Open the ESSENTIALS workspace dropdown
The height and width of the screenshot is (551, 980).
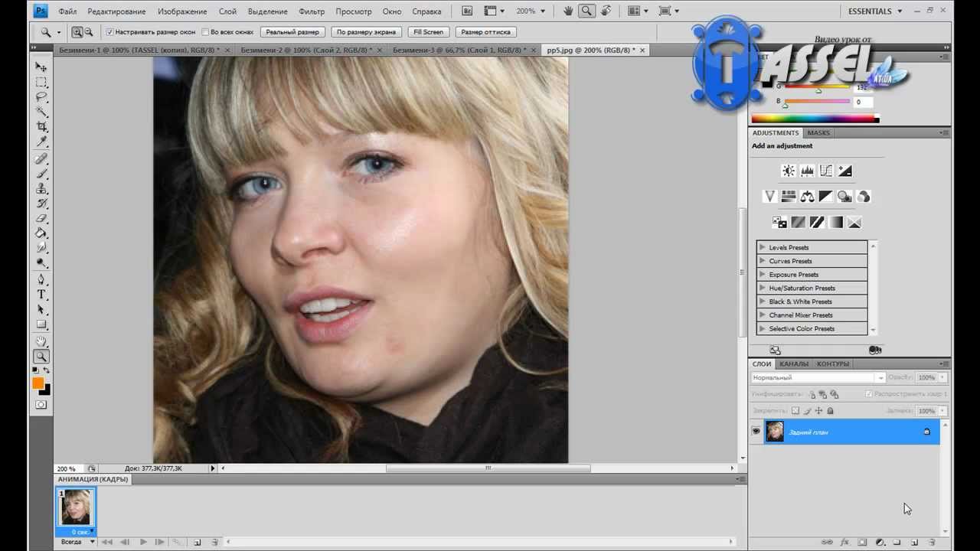[x=875, y=11]
